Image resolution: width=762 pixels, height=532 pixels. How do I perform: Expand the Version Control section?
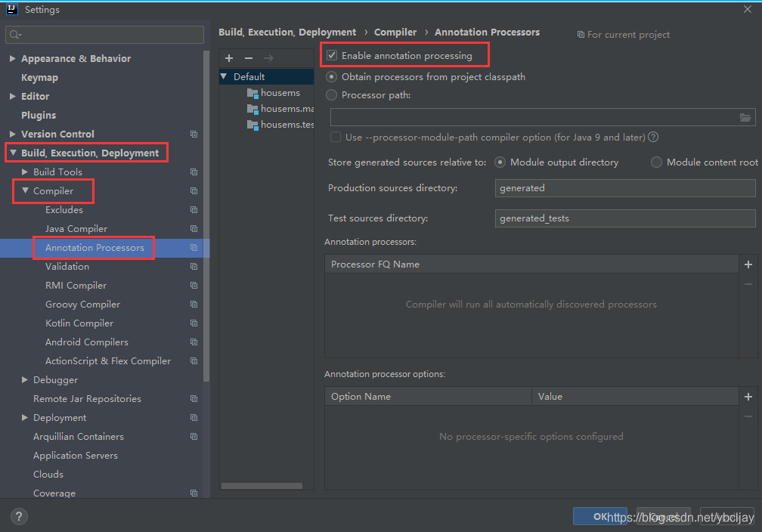[x=13, y=134]
